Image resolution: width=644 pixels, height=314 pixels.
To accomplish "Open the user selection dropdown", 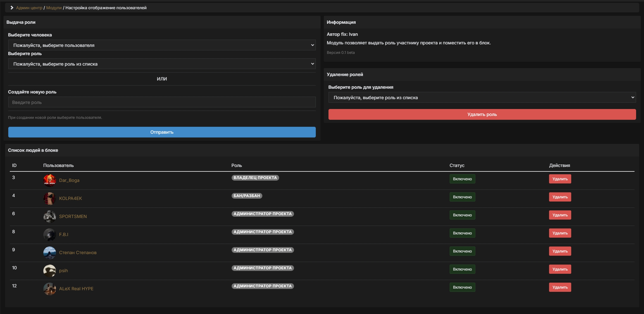I will 162,45.
